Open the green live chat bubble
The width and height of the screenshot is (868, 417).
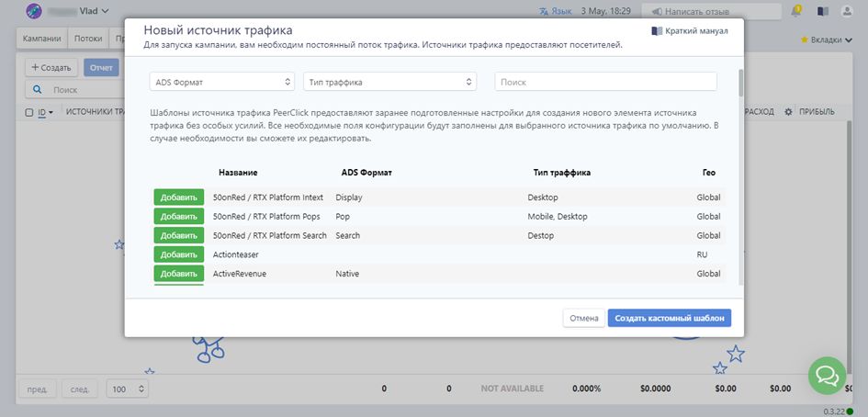pos(827,375)
